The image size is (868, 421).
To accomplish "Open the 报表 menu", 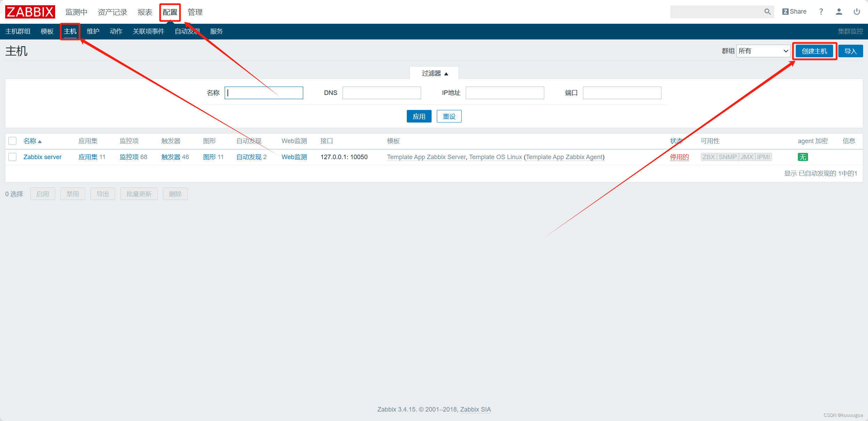I will [x=145, y=12].
